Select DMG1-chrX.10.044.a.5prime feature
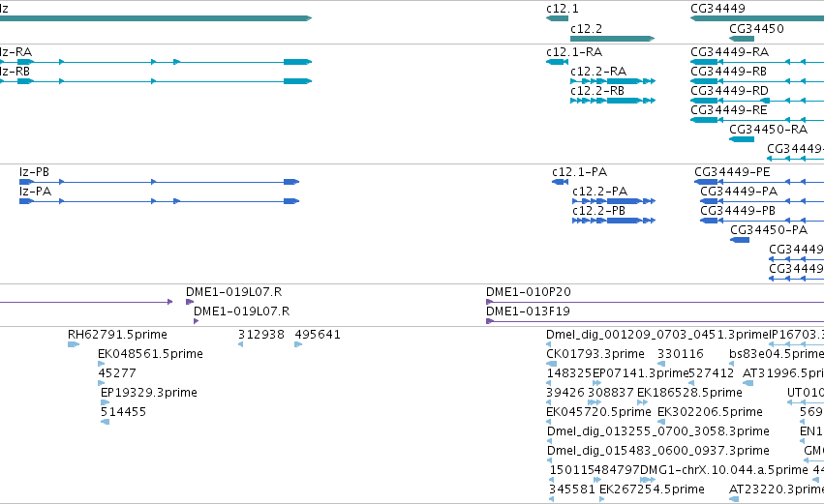Screen dimensions: 824x504 pos(648,480)
